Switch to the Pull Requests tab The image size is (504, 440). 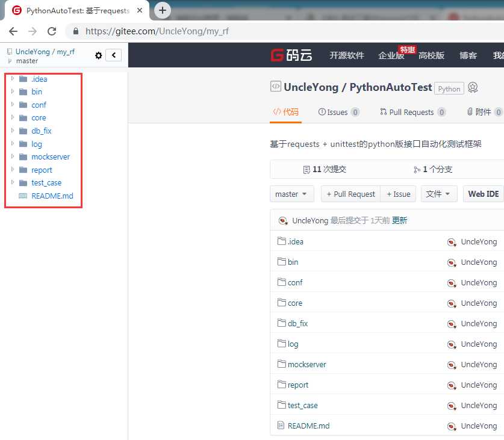point(412,112)
